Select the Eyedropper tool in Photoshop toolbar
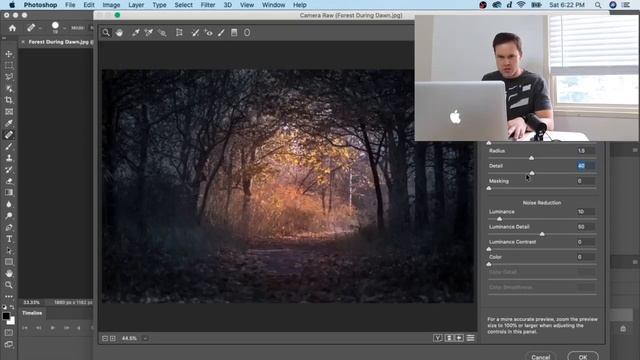Viewport: 640px width, 360px height. (9, 123)
